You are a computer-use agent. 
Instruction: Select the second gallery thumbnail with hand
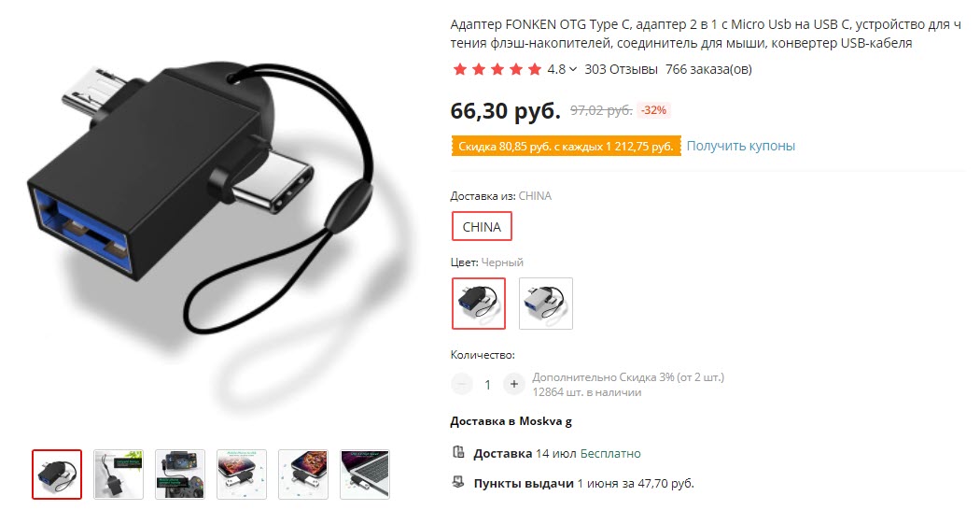click(119, 475)
